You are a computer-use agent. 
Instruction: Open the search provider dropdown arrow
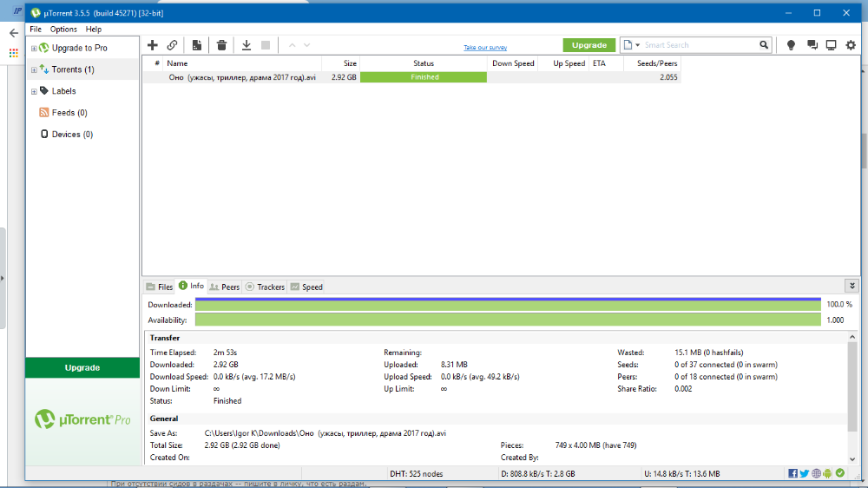pyautogui.click(x=637, y=45)
